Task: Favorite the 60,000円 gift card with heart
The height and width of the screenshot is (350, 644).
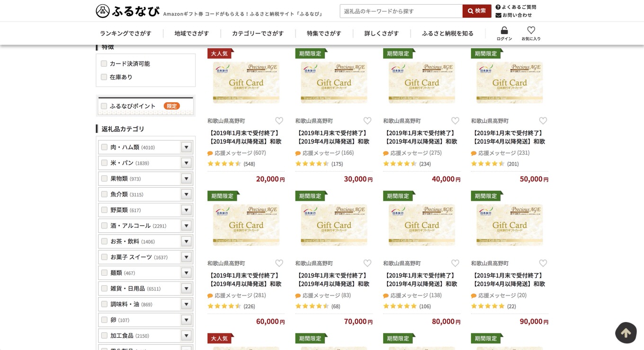Action: click(279, 263)
